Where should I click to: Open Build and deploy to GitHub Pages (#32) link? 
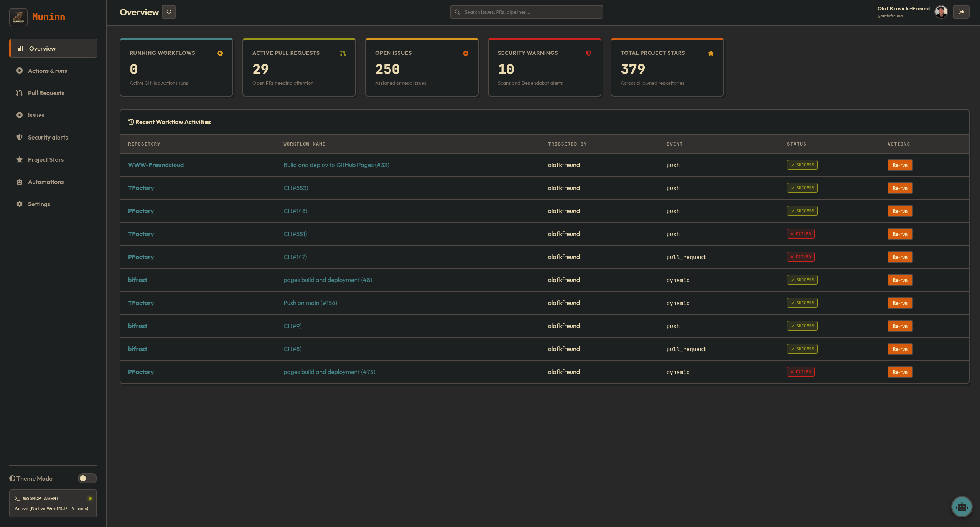336,165
